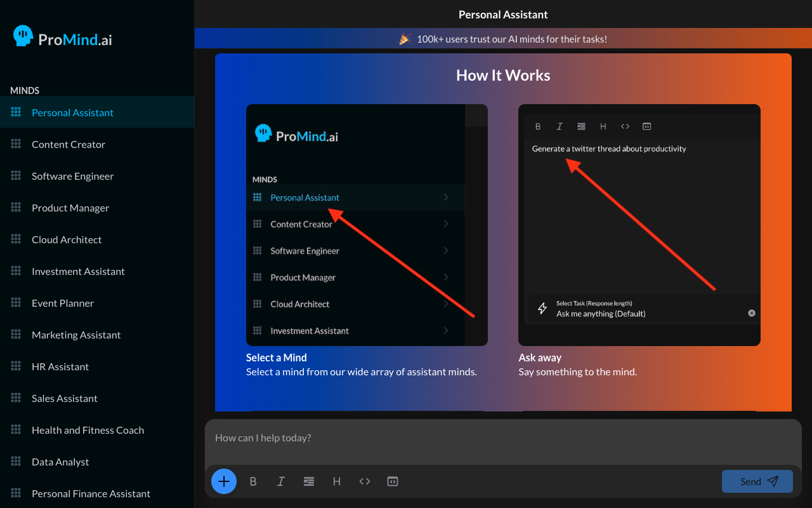The width and height of the screenshot is (812, 508).
Task: Insert inline code with angle-brackets icon
Action: (365, 481)
